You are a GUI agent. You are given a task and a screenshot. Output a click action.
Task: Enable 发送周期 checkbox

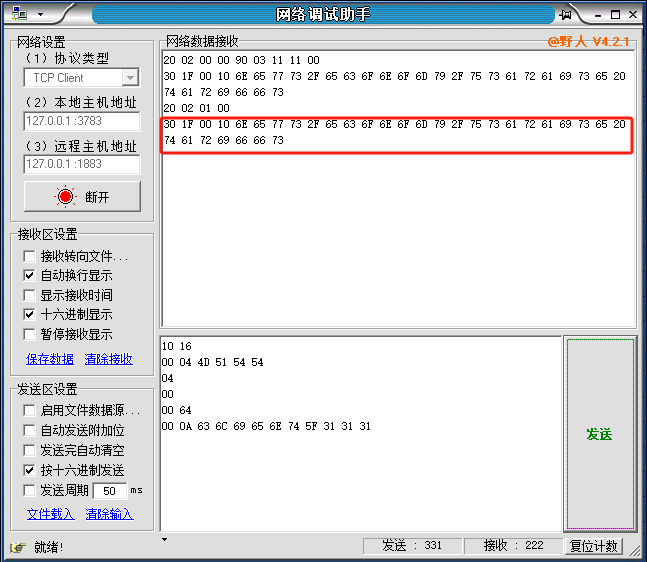29,490
